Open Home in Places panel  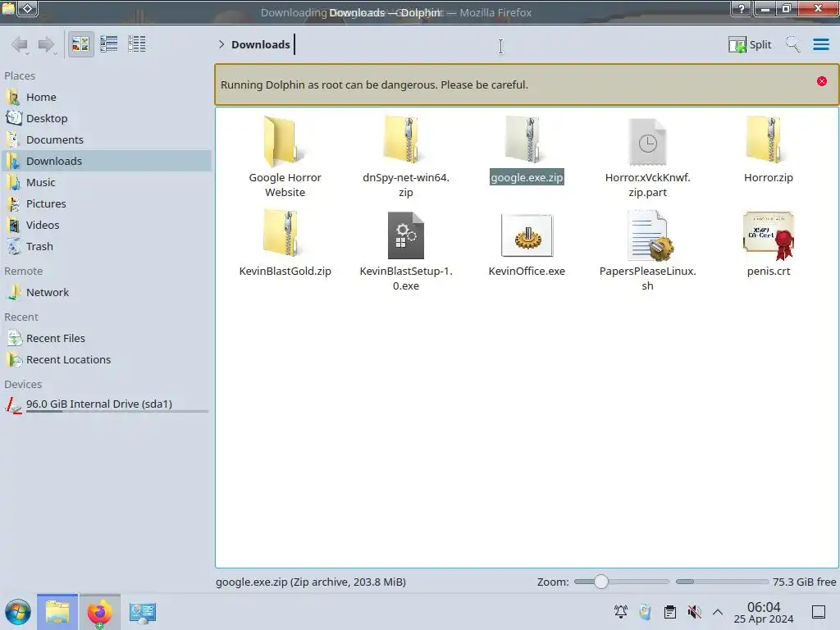tap(106, 97)
